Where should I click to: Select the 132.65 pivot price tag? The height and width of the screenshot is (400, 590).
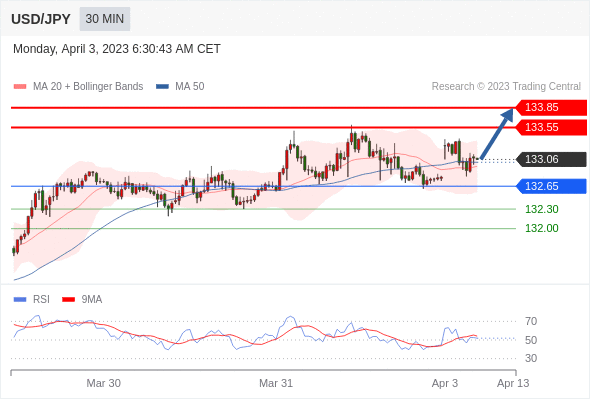click(x=551, y=186)
